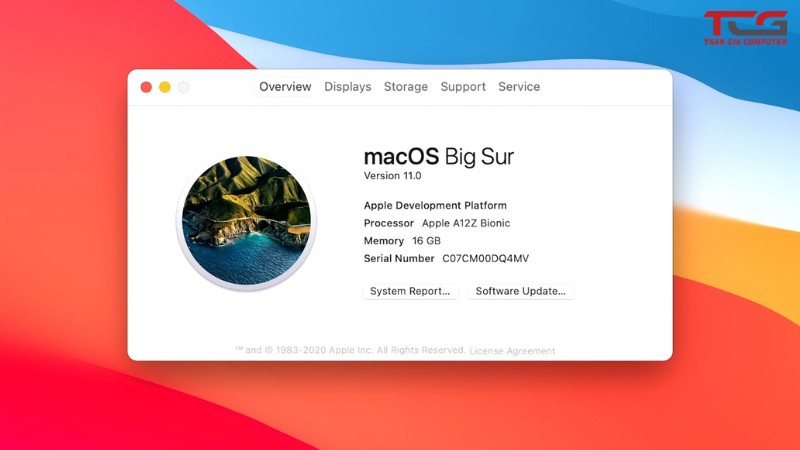This screenshot has height=450, width=800.
Task: Select serial number C07CM00DQ4MV
Action: pos(485,259)
